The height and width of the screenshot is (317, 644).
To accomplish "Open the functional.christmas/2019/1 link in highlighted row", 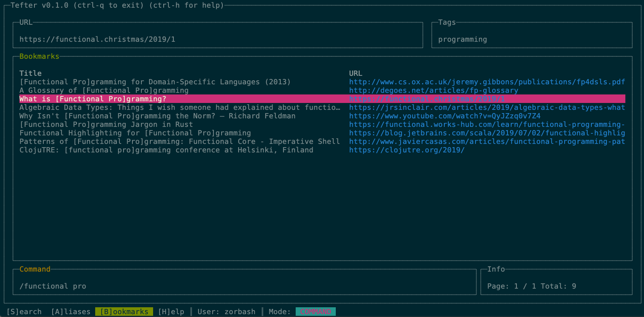I will (427, 99).
